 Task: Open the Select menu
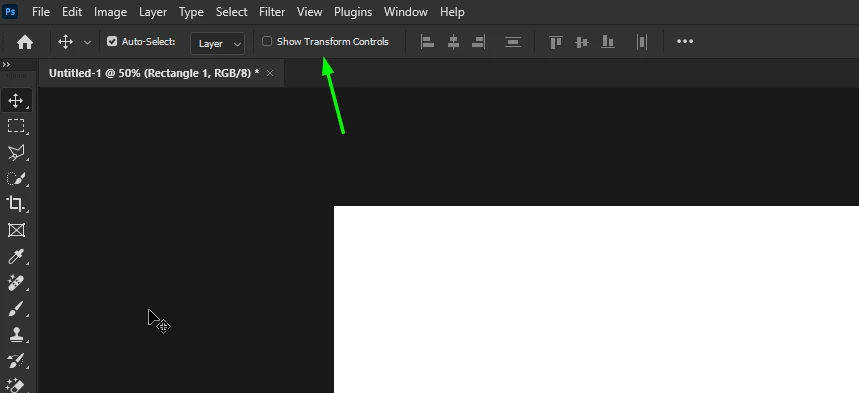click(x=232, y=12)
